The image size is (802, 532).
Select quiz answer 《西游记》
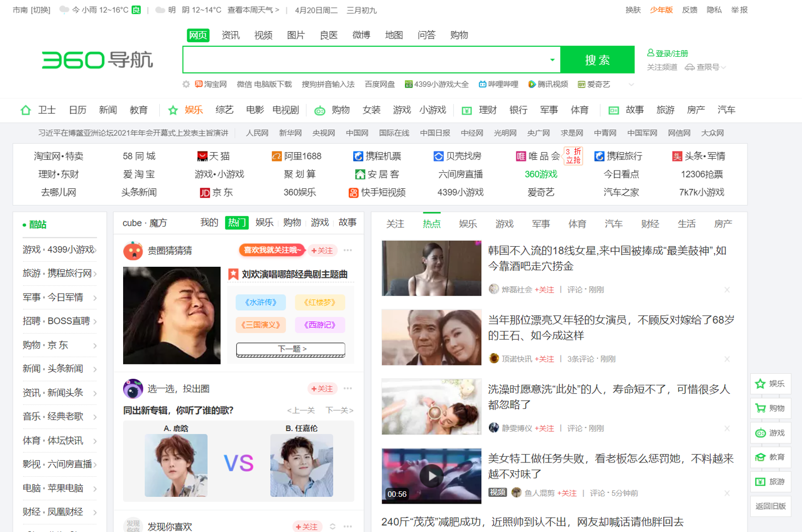point(320,325)
